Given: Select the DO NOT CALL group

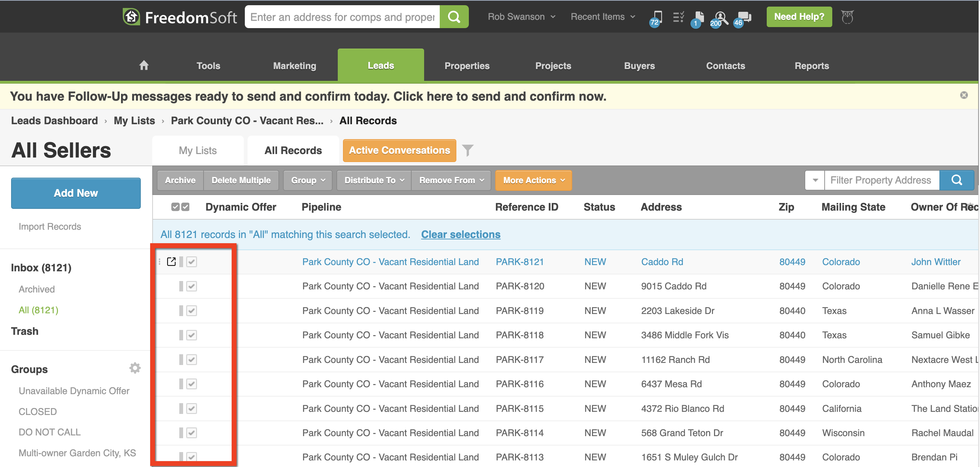Looking at the screenshot, I should click(x=50, y=432).
